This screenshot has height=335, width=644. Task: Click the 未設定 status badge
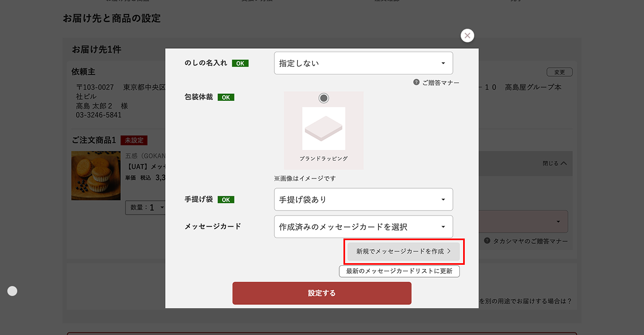point(134,140)
